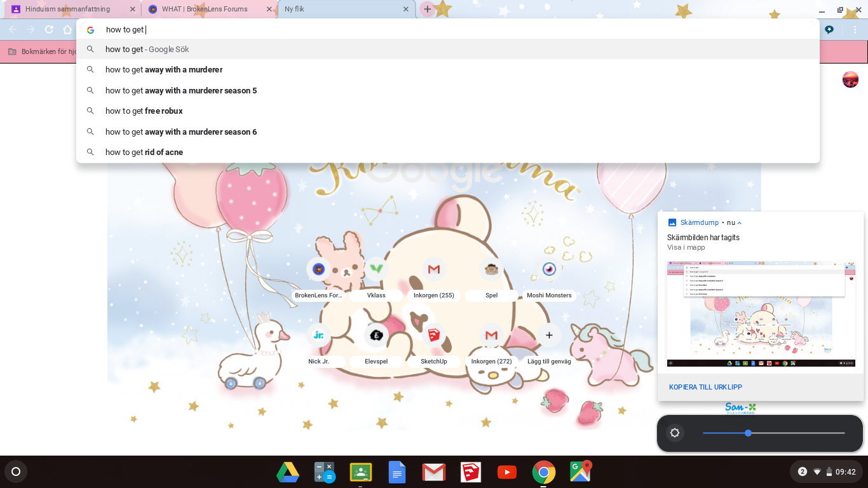Select 'how to get free robux' suggestion
This screenshot has height=488, width=868.
point(448,111)
